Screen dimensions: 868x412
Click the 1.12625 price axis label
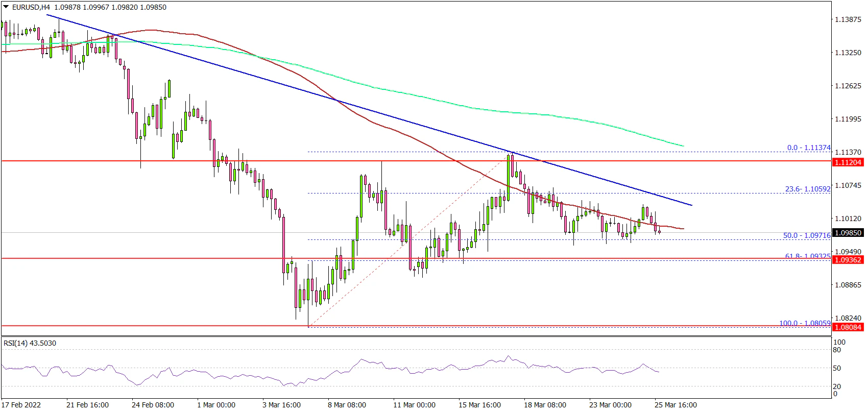pyautogui.click(x=848, y=86)
